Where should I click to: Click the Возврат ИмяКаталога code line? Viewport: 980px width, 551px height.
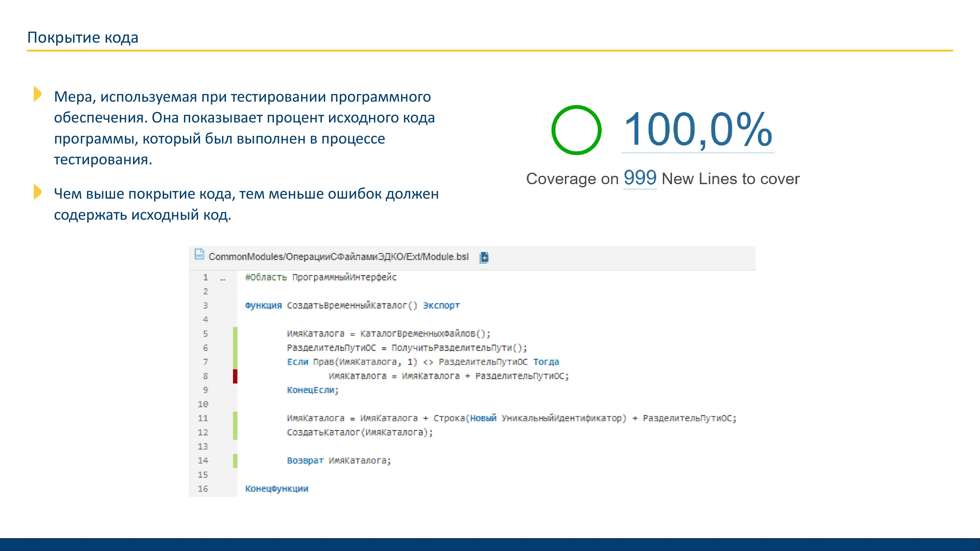pos(339,460)
